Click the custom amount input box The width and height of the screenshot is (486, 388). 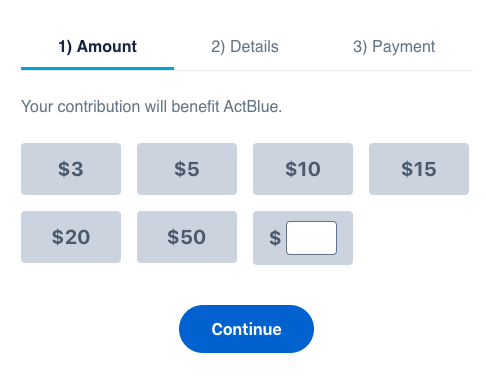click(311, 238)
